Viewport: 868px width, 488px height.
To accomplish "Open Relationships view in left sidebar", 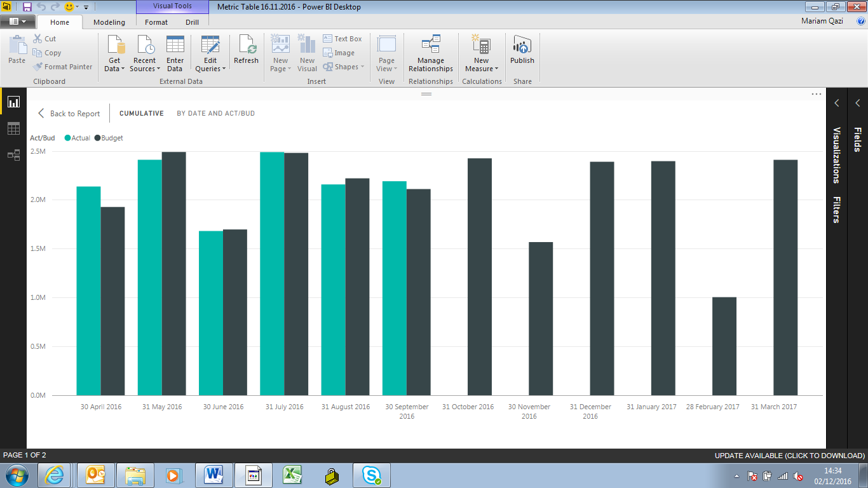I will tap(13, 155).
